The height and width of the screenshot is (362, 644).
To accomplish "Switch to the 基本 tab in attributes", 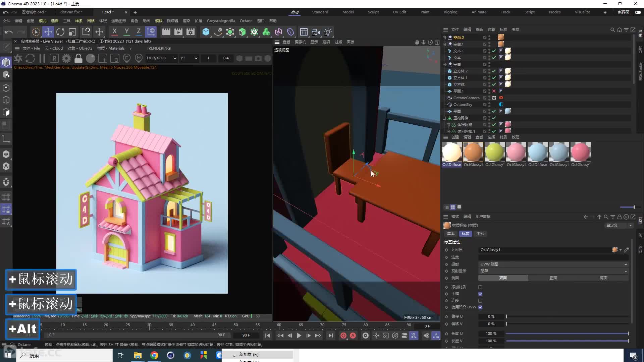I will pos(450,234).
